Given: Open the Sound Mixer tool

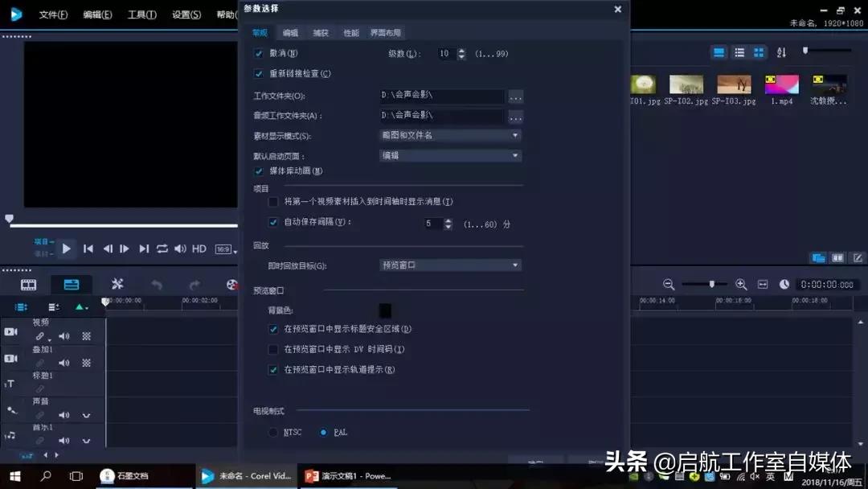Looking at the screenshot, I should point(119,283).
